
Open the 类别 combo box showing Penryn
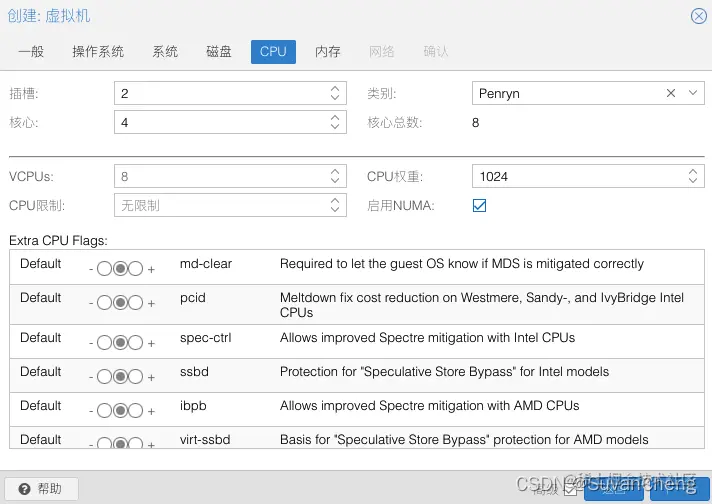(x=588, y=93)
